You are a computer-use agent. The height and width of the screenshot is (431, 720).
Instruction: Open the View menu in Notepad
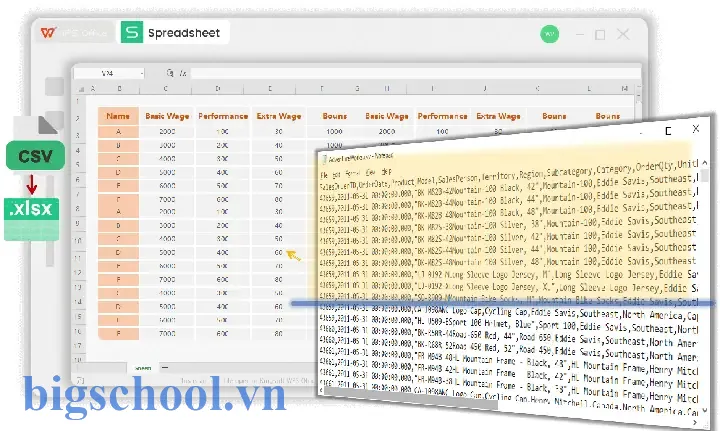371,174
